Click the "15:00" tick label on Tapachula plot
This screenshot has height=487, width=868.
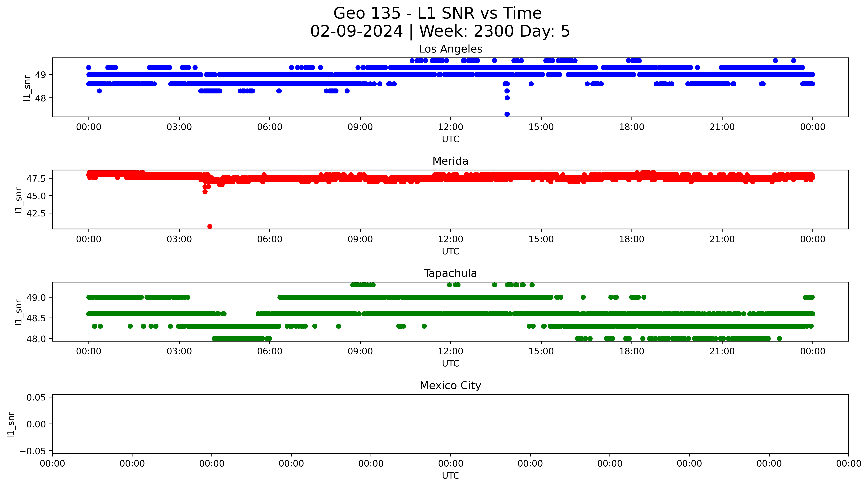tap(541, 351)
